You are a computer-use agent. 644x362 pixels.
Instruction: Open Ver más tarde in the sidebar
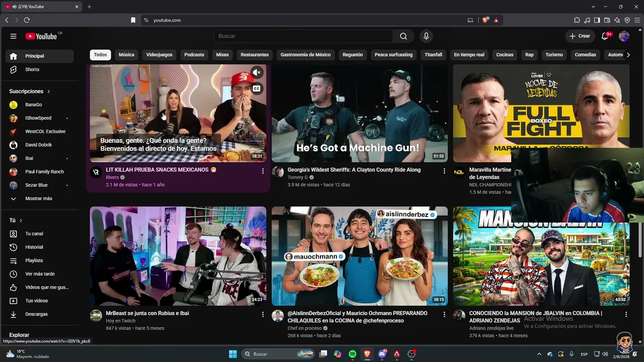[39, 274]
